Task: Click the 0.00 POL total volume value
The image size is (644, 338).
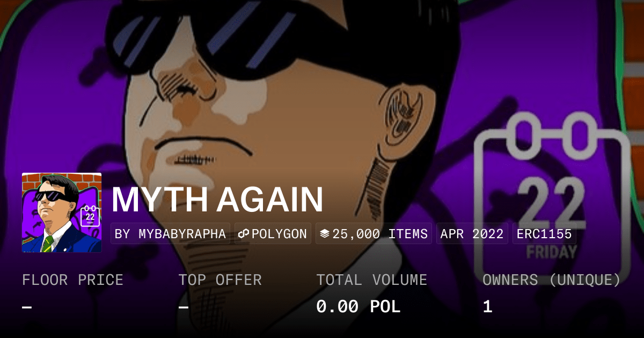Action: point(358,307)
